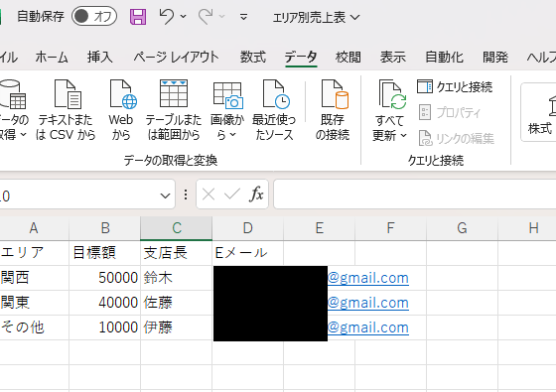Open the 自動化 tab
The width and height of the screenshot is (556, 392).
445,57
